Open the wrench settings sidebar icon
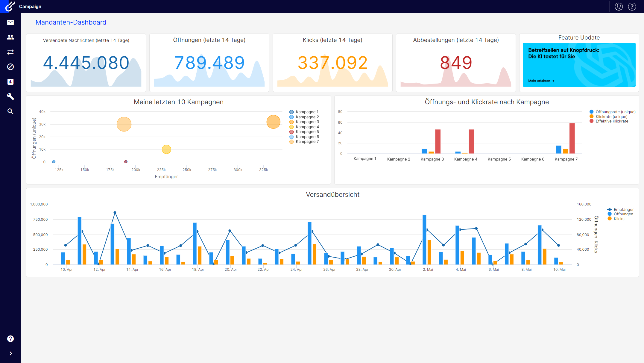644x363 pixels. 10,96
